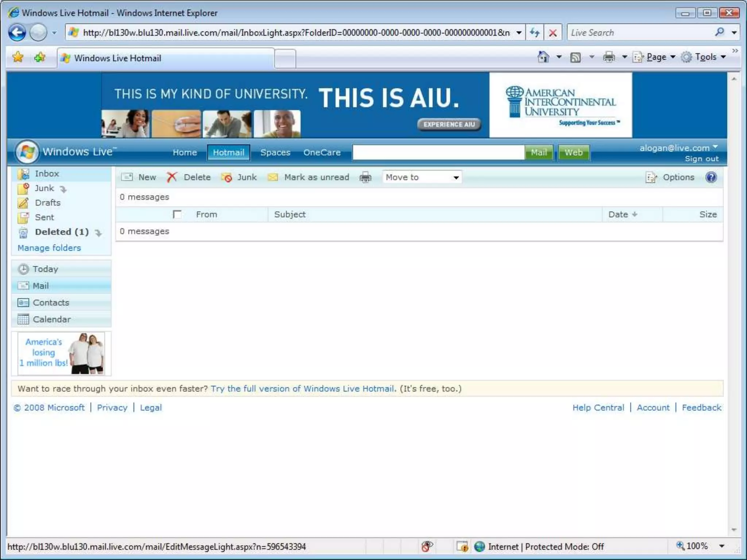
Task: Click the Refresh page icon
Action: click(535, 33)
